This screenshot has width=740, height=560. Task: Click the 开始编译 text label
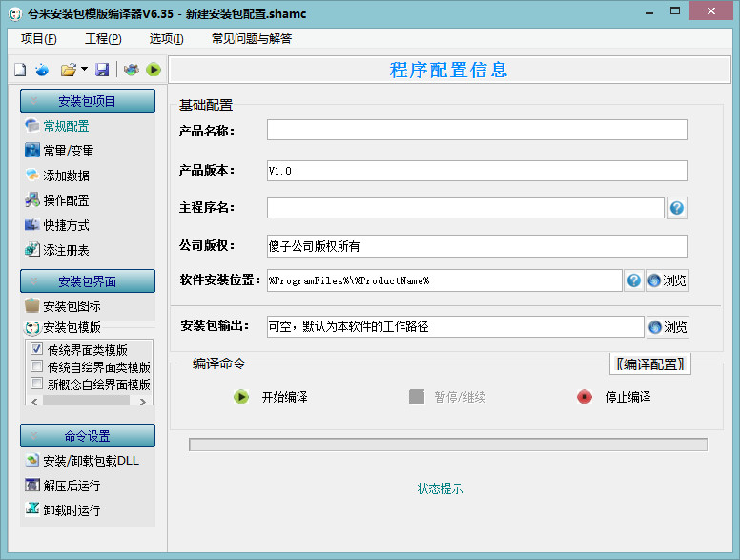pos(284,397)
